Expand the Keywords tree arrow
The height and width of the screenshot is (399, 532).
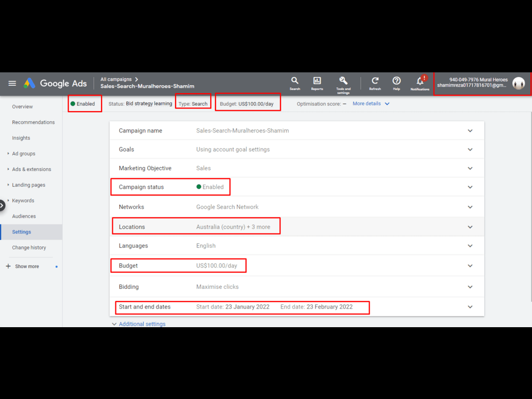[8, 201]
